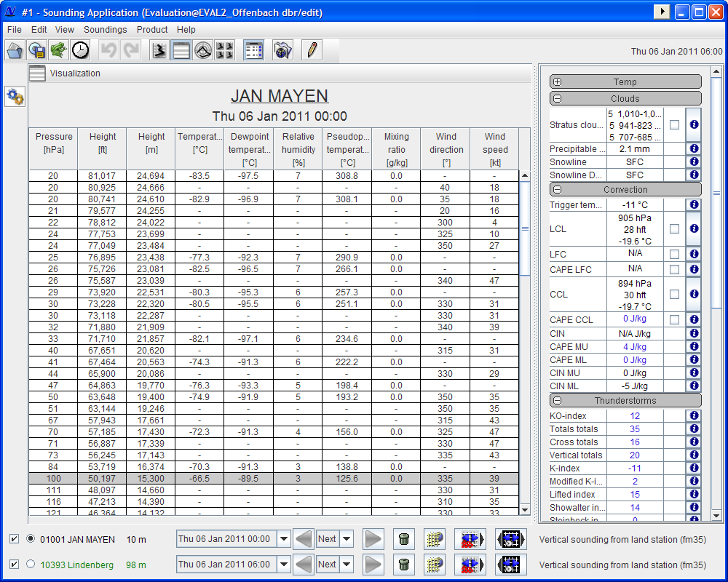Viewport: 728px width, 582px height.
Task: Open the Product menu
Action: pos(152,29)
